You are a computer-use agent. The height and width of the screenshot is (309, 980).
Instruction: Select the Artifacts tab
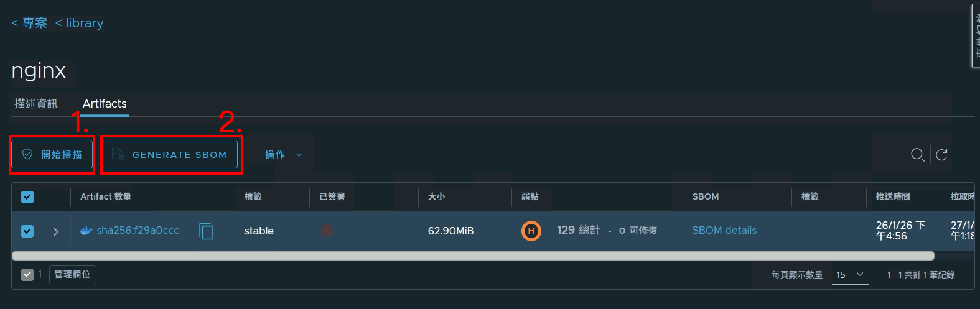[105, 104]
